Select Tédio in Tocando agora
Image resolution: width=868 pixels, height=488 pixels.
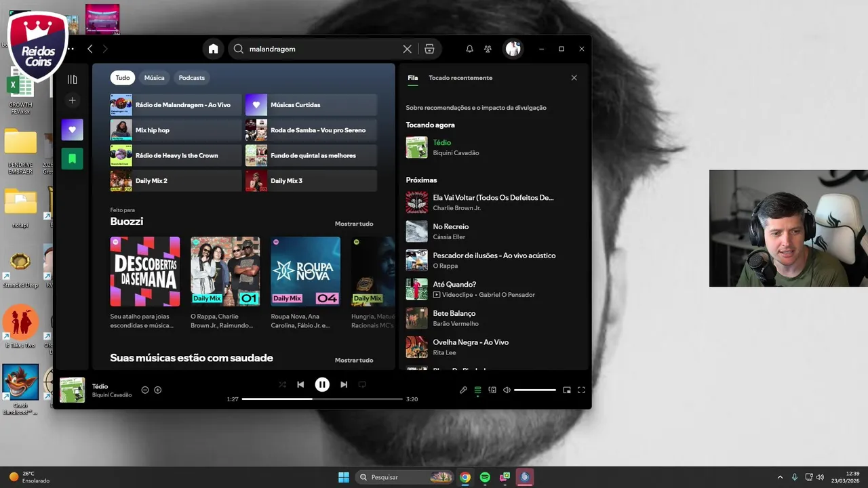coord(441,142)
